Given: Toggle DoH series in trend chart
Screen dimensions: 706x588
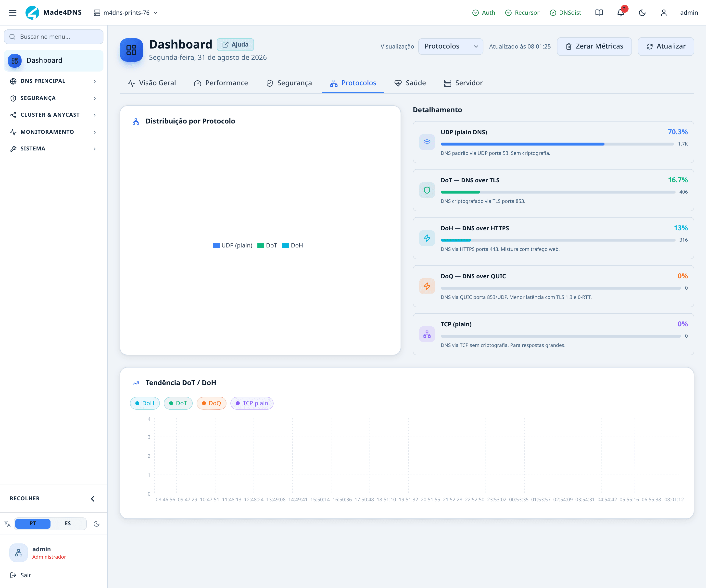Looking at the screenshot, I should (x=145, y=403).
